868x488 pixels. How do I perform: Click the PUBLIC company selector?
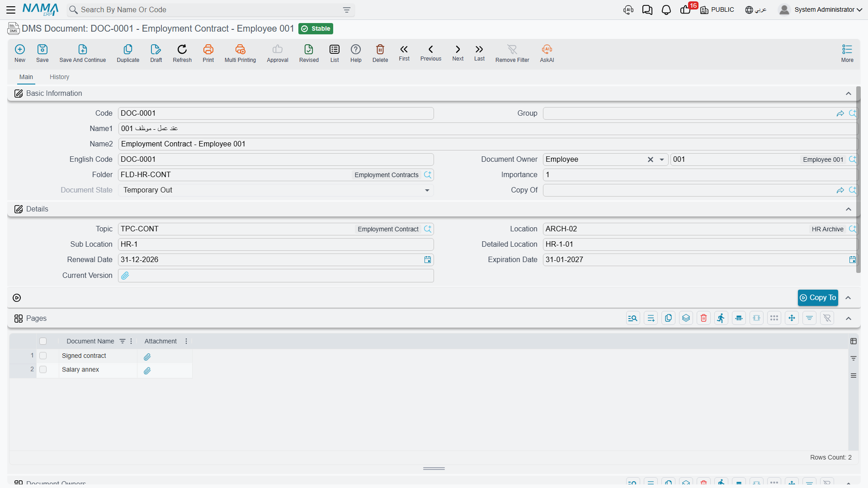point(717,9)
